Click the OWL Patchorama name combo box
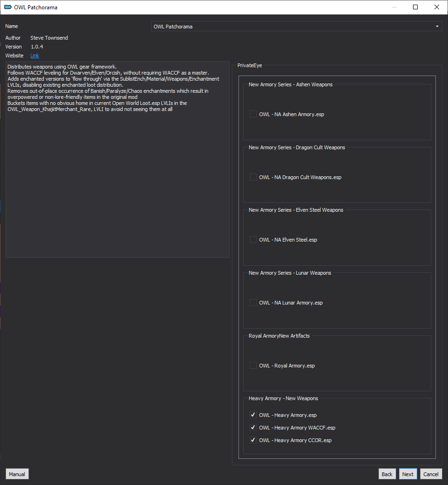The image size is (448, 485). tap(296, 26)
